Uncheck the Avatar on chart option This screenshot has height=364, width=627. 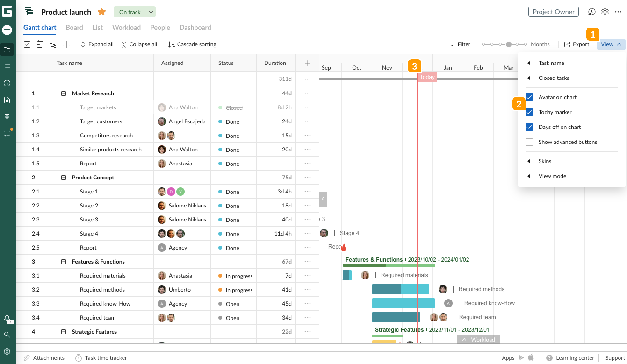[530, 97]
